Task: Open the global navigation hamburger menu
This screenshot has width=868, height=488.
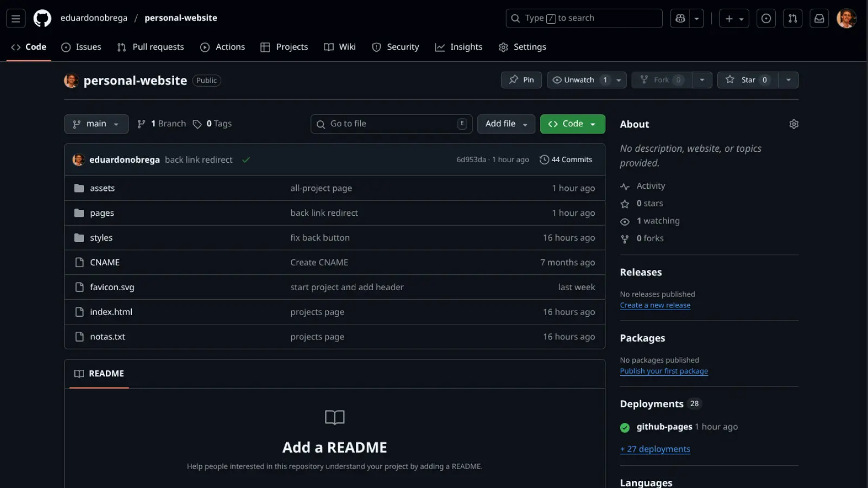Action: coord(16,18)
